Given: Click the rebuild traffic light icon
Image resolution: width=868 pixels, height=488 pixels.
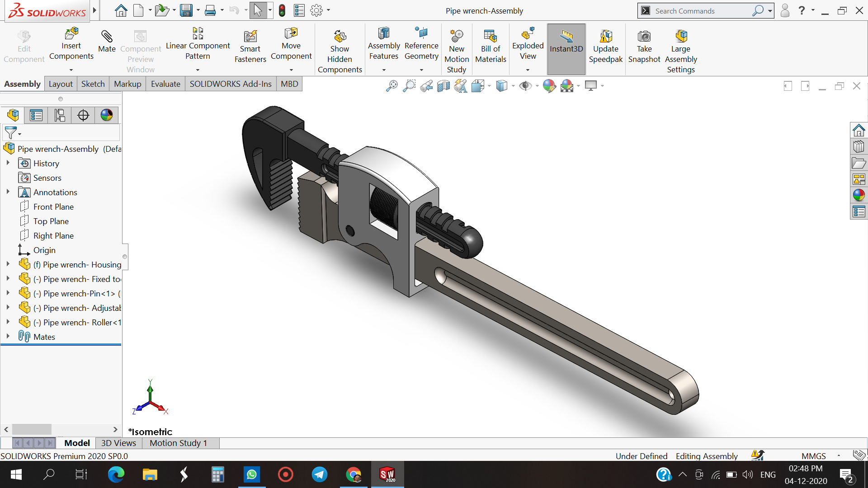Looking at the screenshot, I should click(282, 10).
